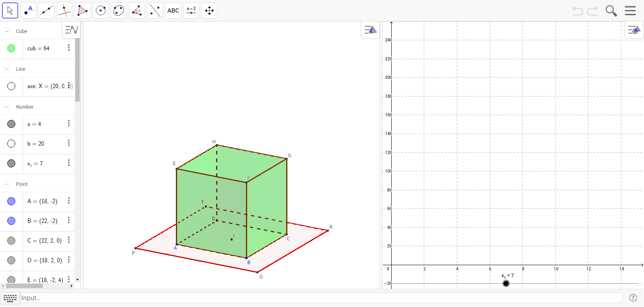Click point I inside the cube base
The width and height of the screenshot is (644, 307).
pos(231,239)
